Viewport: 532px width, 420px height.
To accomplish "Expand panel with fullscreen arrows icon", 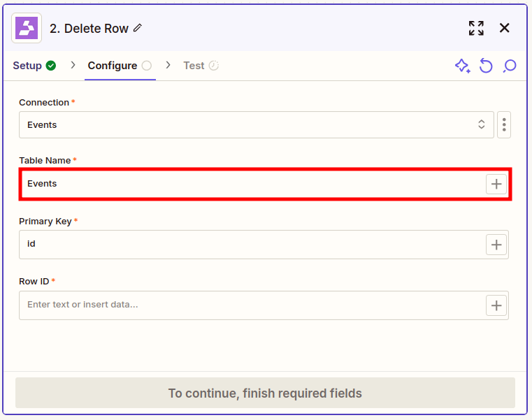I will (476, 28).
